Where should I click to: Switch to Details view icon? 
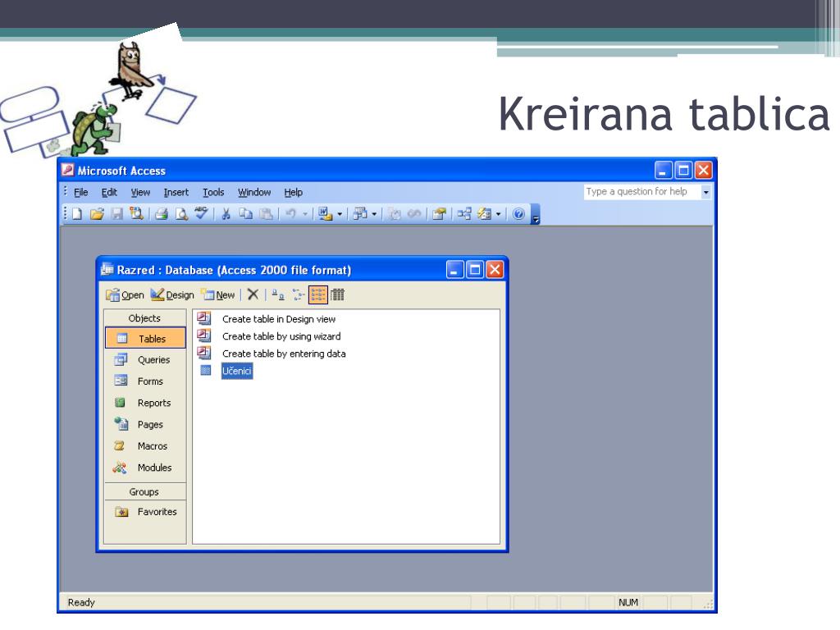tap(337, 294)
